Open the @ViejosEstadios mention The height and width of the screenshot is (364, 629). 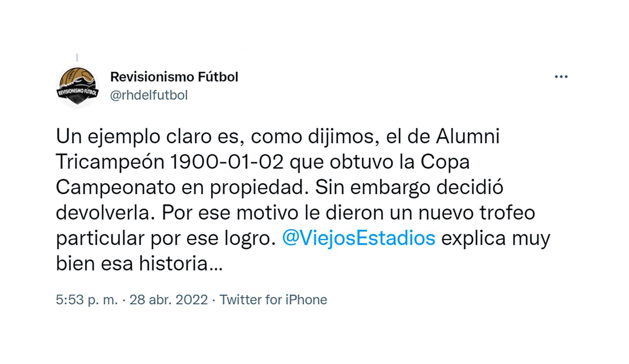pyautogui.click(x=358, y=238)
